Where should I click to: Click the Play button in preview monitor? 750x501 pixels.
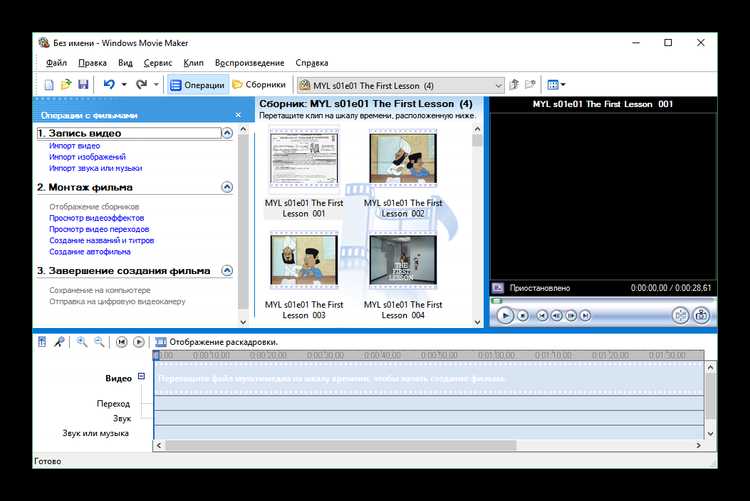(x=505, y=316)
